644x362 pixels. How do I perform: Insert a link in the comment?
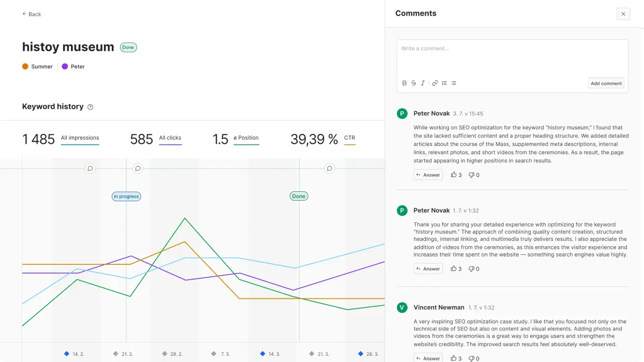pyautogui.click(x=435, y=83)
